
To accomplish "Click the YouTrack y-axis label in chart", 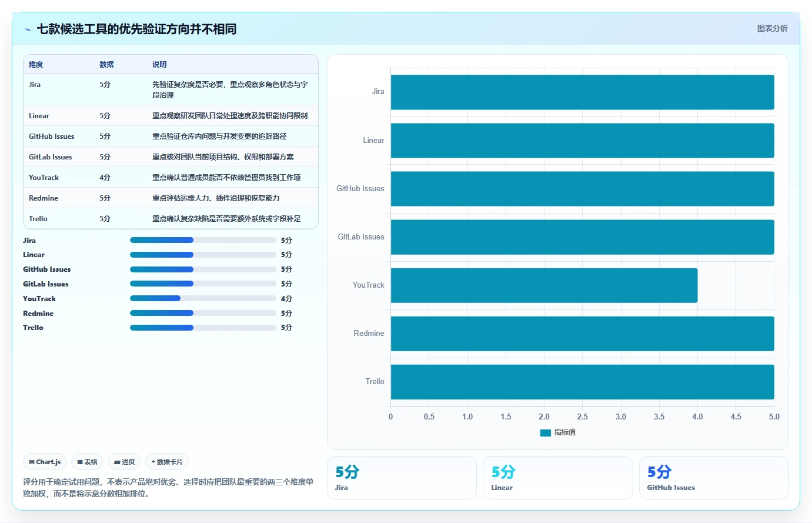I will click(x=368, y=285).
